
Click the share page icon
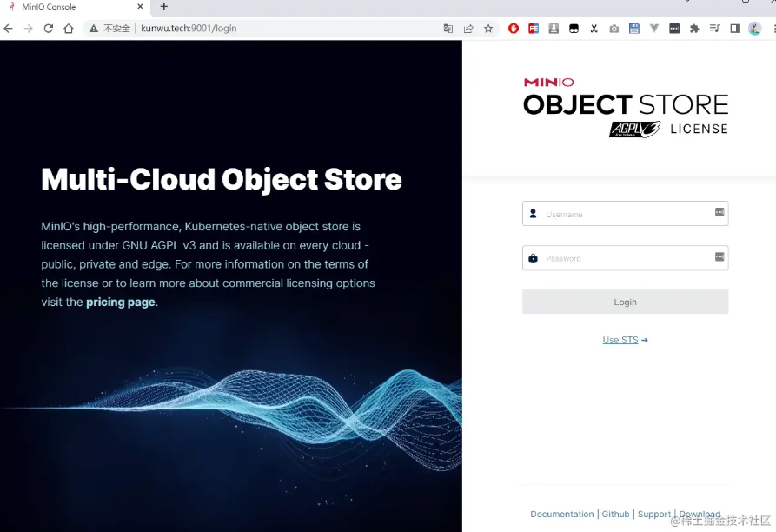point(468,29)
